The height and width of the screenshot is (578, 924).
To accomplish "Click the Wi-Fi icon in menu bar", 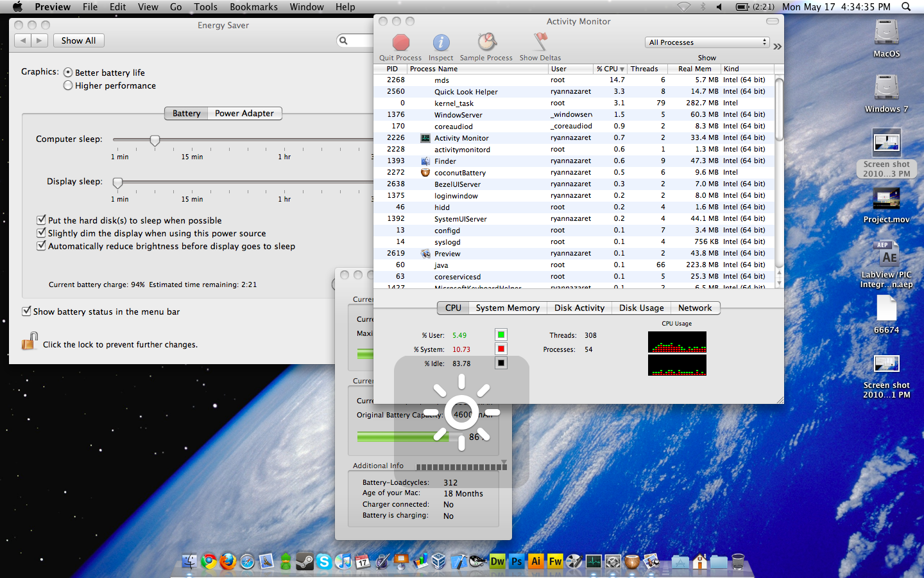I will pos(684,6).
